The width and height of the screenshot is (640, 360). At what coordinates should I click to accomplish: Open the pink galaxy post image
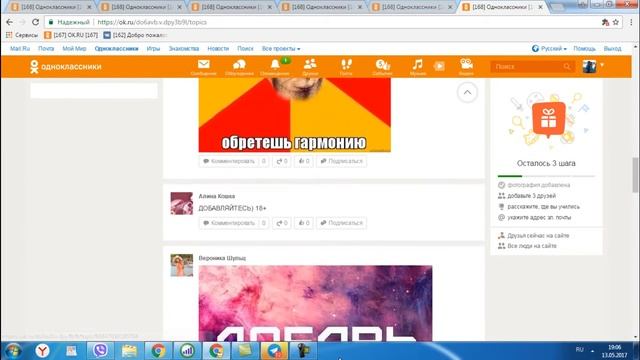pyautogui.click(x=315, y=303)
